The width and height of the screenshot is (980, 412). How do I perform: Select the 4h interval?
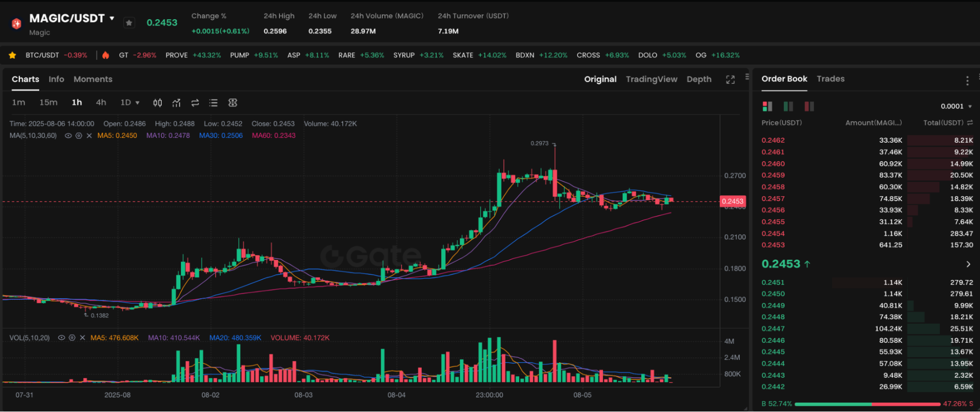pos(101,103)
